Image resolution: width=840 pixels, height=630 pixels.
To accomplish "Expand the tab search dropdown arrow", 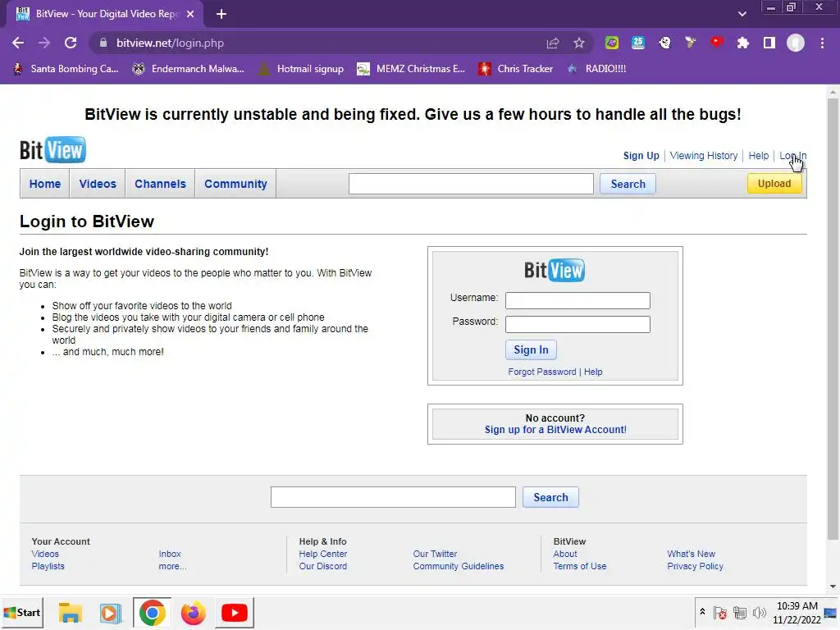I will [742, 14].
